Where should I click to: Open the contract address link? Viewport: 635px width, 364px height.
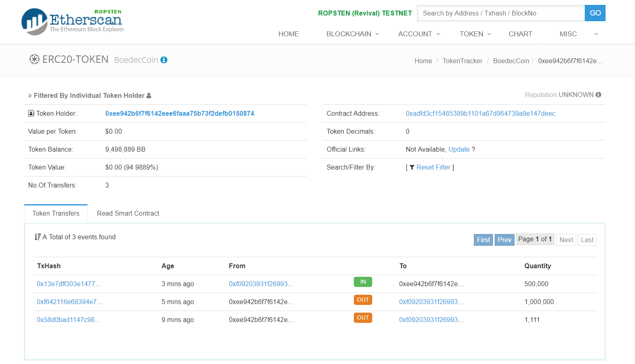pos(480,114)
